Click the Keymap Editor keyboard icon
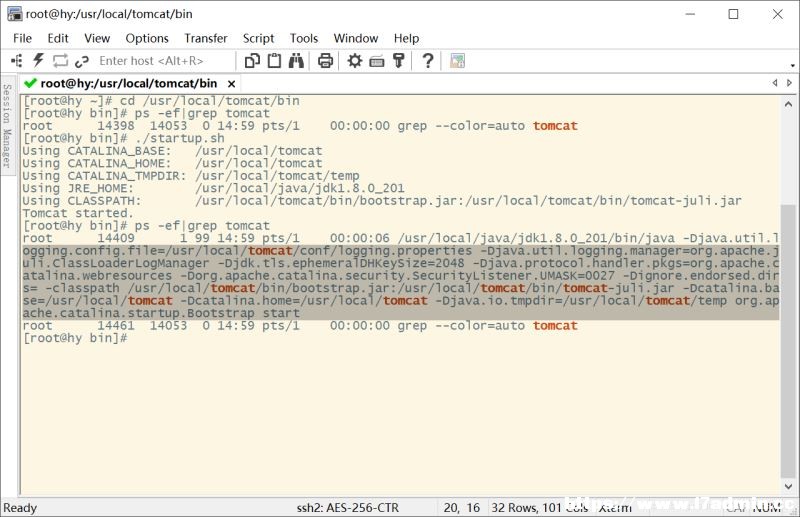This screenshot has height=517, width=800. (377, 61)
